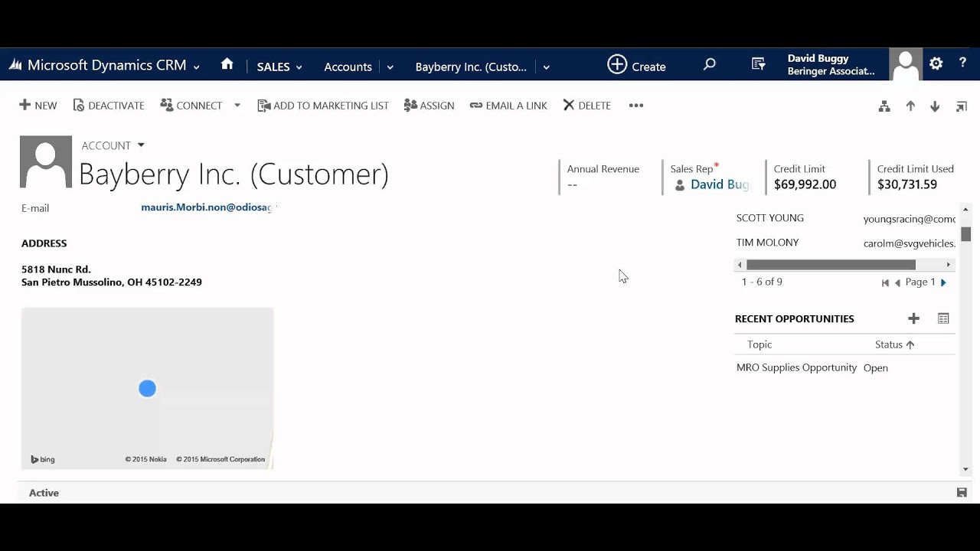Open the Create plus icon
980x551 pixels.
click(x=617, y=65)
